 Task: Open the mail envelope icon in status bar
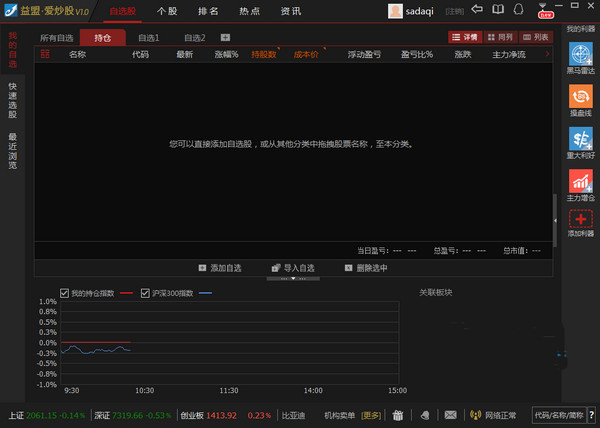click(450, 415)
